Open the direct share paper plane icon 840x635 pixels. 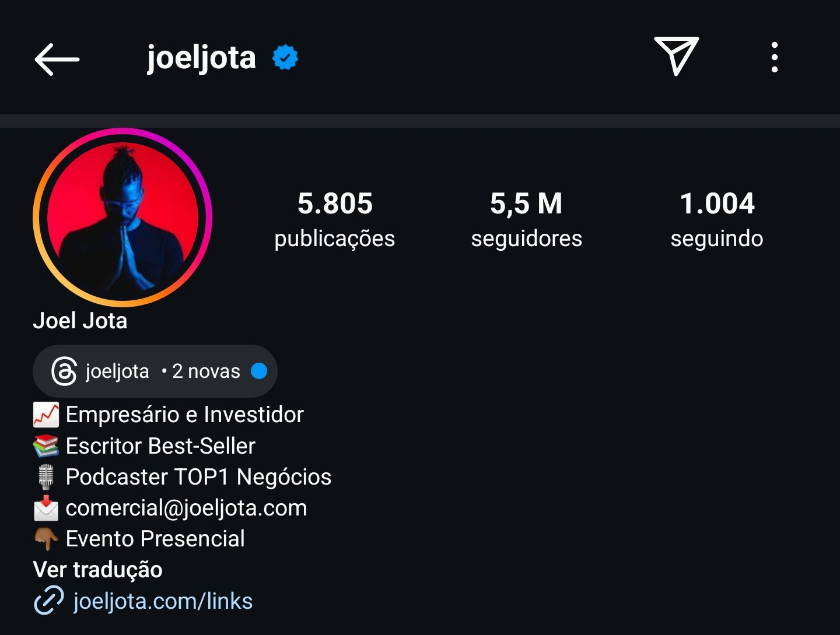coord(677,57)
